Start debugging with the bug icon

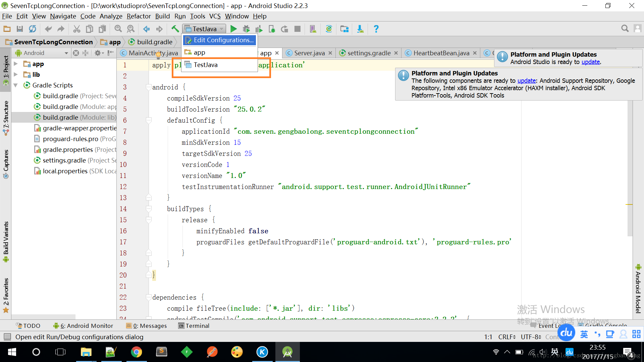[247, 29]
